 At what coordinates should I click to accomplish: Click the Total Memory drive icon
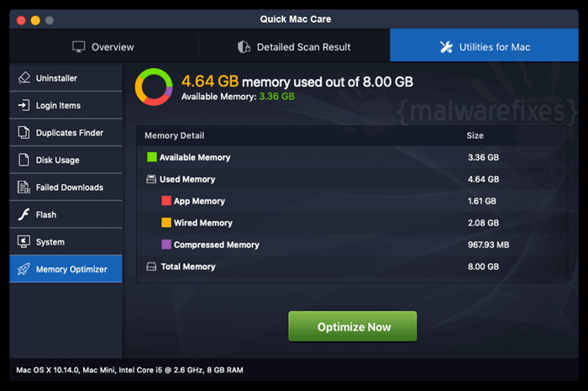click(x=151, y=267)
